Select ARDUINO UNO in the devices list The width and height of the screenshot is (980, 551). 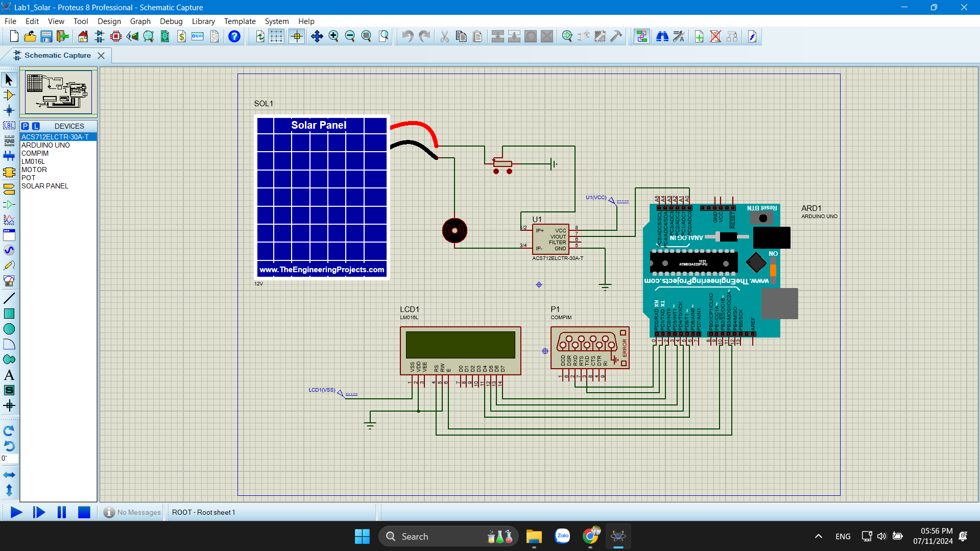58,145
